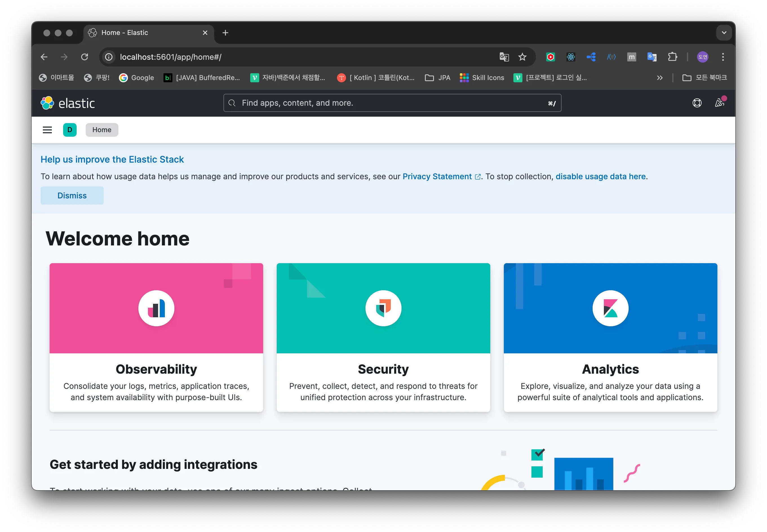Image resolution: width=767 pixels, height=532 pixels.
Task: Open a new browser tab
Action: coord(225,33)
